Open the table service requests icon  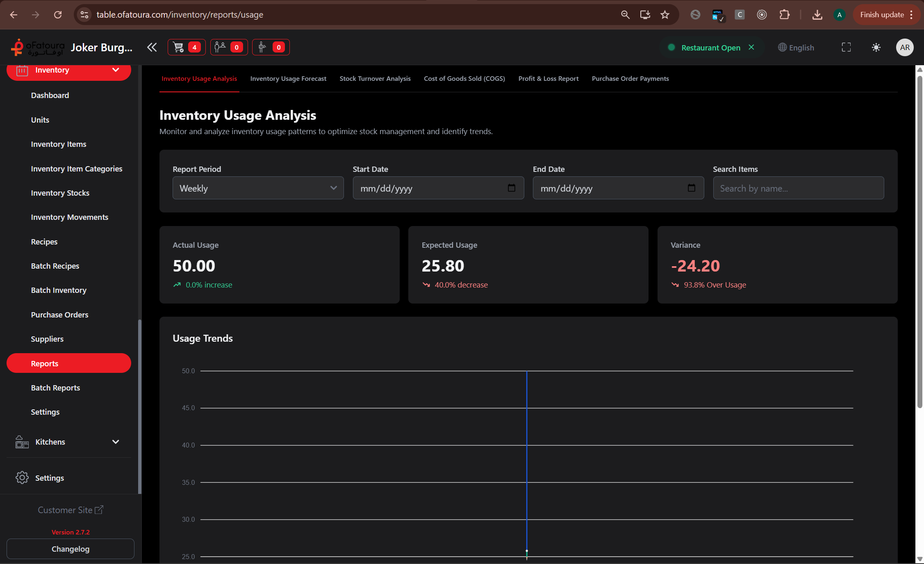(271, 47)
